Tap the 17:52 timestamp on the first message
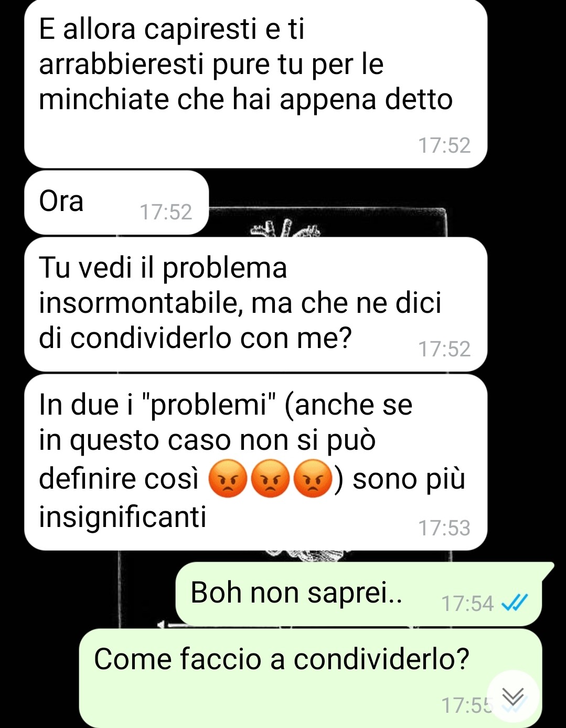The width and height of the screenshot is (566, 728). pyautogui.click(x=444, y=145)
